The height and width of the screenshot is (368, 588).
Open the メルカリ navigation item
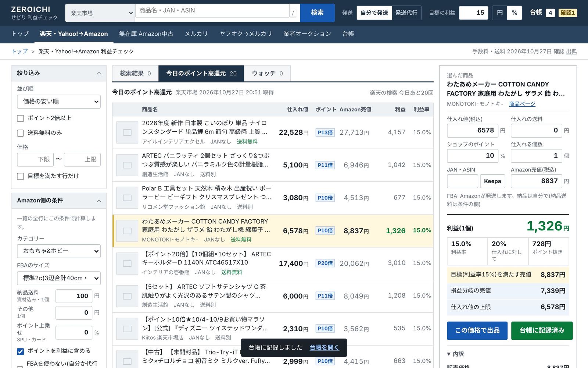coord(196,34)
